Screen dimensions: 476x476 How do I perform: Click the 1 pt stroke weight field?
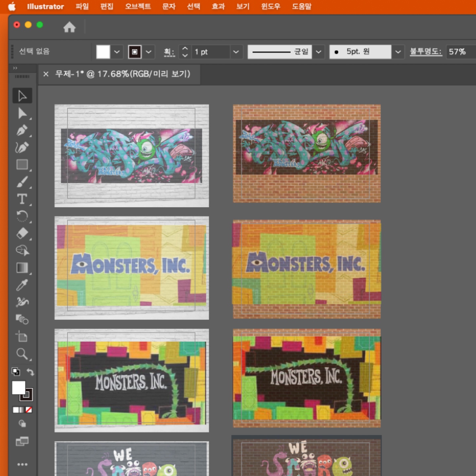coord(211,52)
